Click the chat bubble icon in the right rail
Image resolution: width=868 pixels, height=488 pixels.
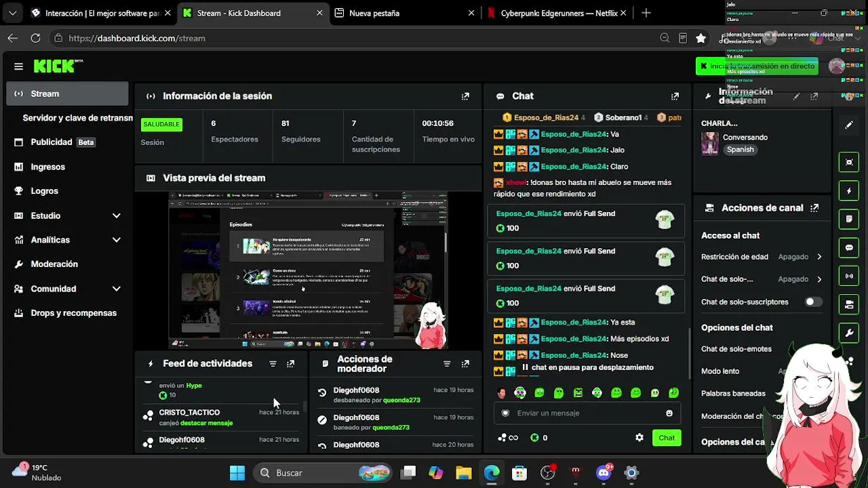849,248
